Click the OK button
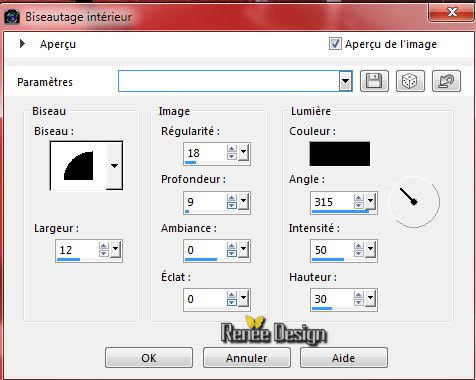The width and height of the screenshot is (476, 380). click(x=149, y=358)
